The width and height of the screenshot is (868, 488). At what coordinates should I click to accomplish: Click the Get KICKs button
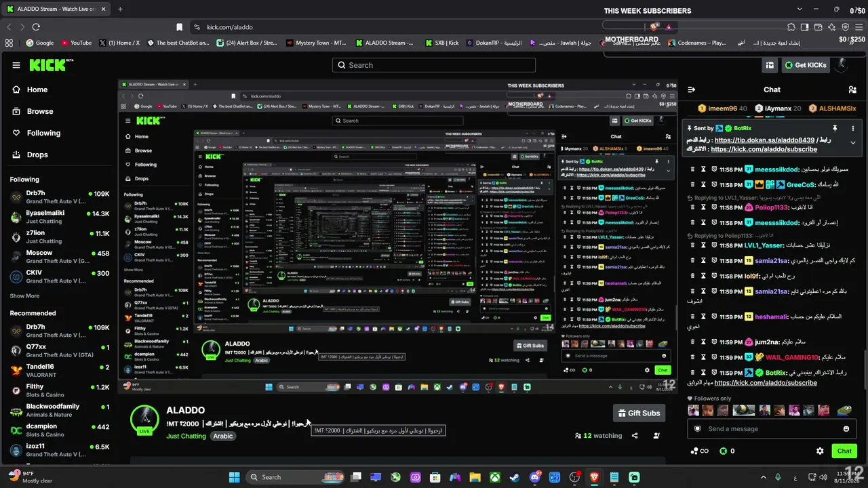click(806, 65)
